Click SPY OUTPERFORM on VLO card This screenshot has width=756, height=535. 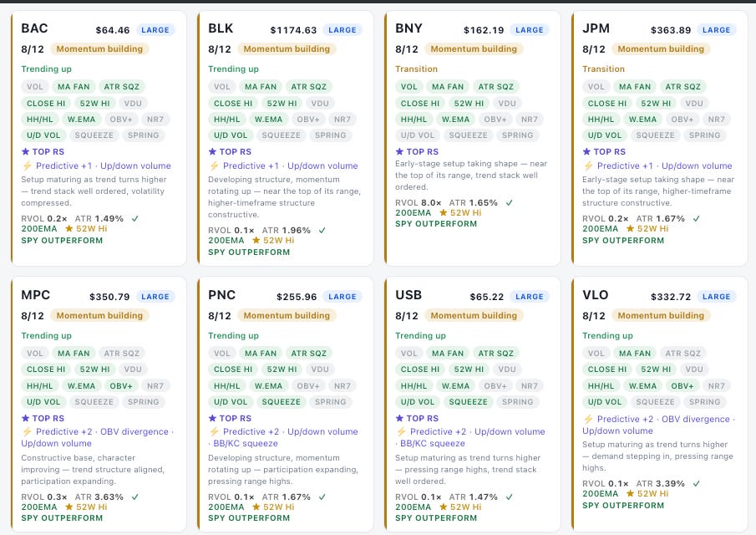623,506
